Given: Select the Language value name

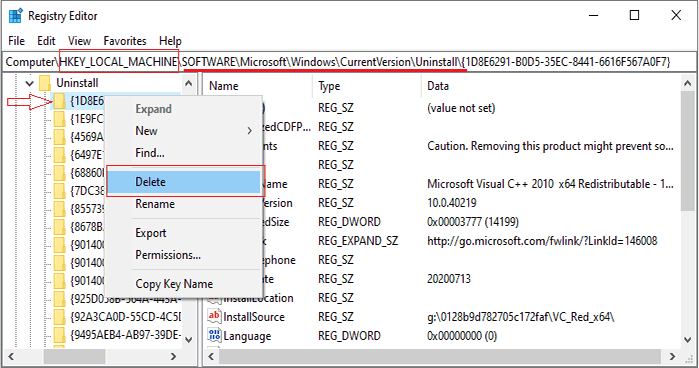Looking at the screenshot, I should (247, 336).
